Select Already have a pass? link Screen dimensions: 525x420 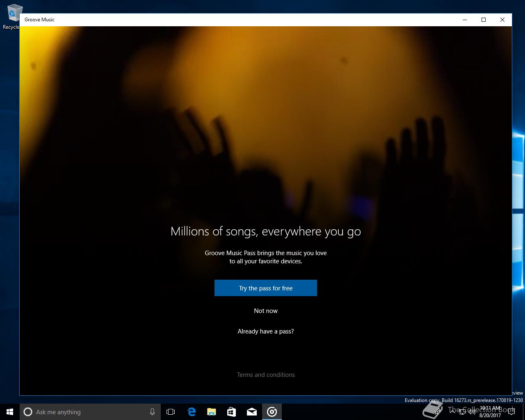point(266,331)
